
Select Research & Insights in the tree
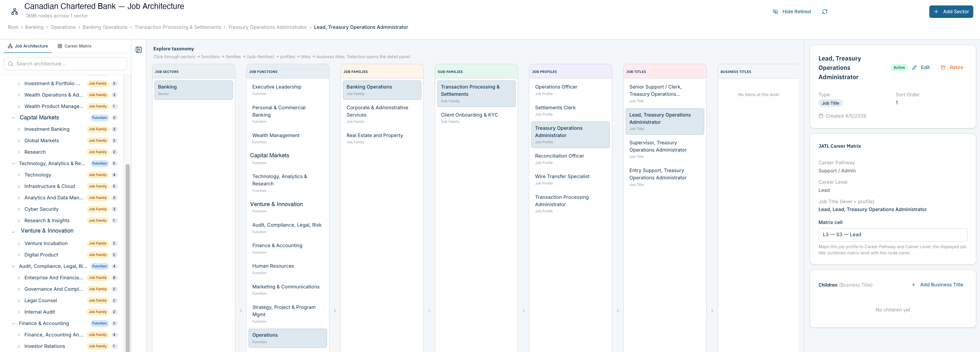[47, 221]
